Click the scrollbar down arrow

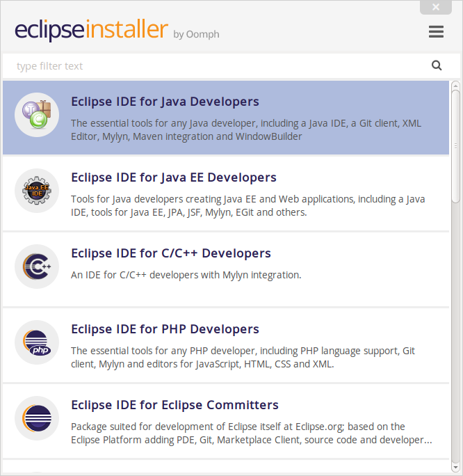[455, 468]
